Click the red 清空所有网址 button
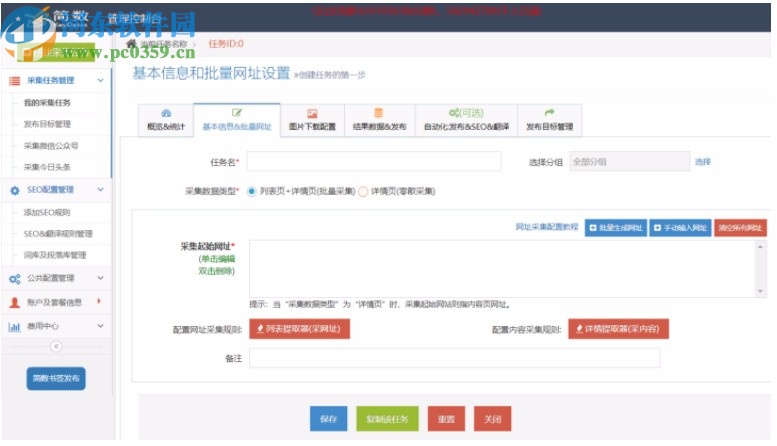The image size is (777, 446). [740, 228]
